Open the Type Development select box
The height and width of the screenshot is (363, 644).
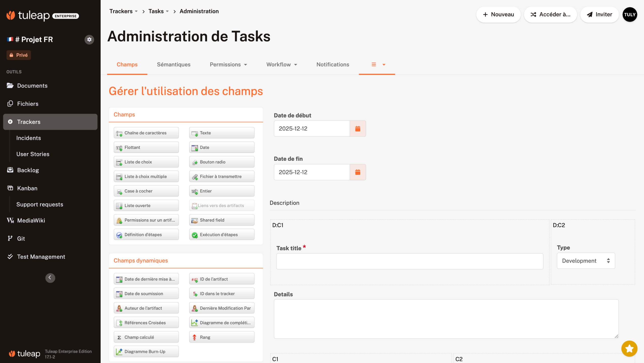coord(586,261)
